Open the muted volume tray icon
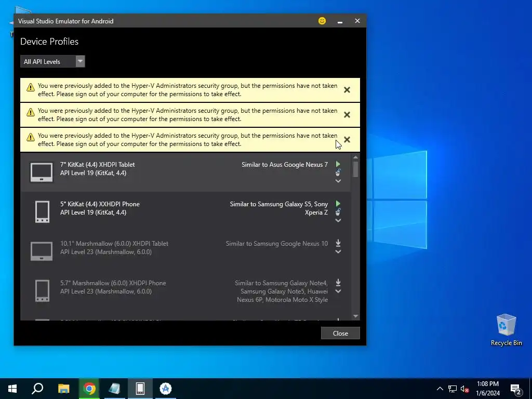532x399 pixels. coord(465,389)
